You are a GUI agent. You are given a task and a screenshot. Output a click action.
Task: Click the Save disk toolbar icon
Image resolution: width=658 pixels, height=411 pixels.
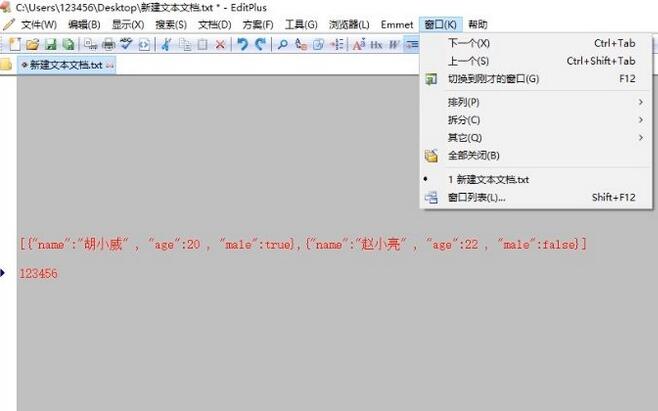point(50,44)
